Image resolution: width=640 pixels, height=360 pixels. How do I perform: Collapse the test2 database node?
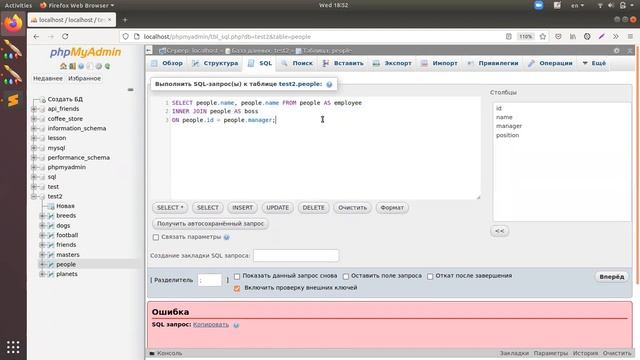[x=34, y=196]
